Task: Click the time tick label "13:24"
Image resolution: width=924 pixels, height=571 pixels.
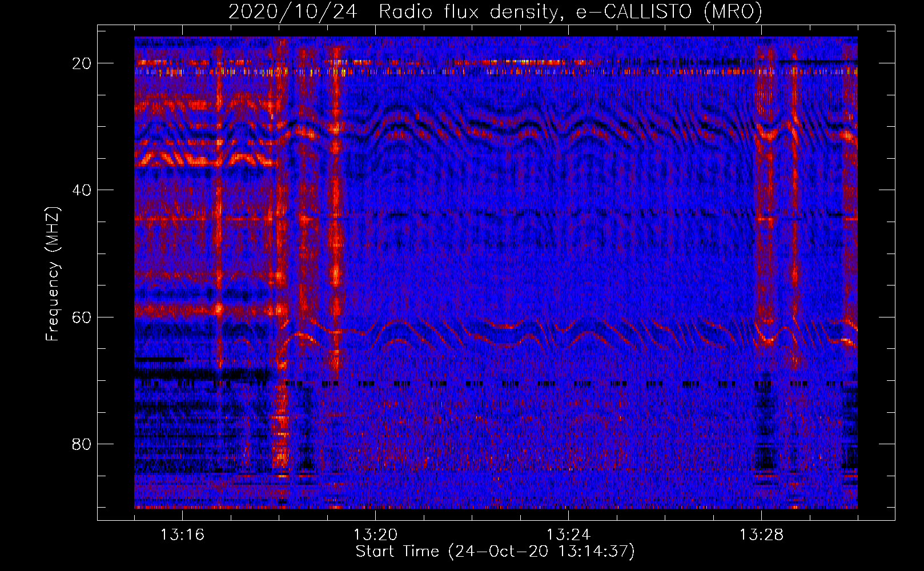Action: click(568, 535)
